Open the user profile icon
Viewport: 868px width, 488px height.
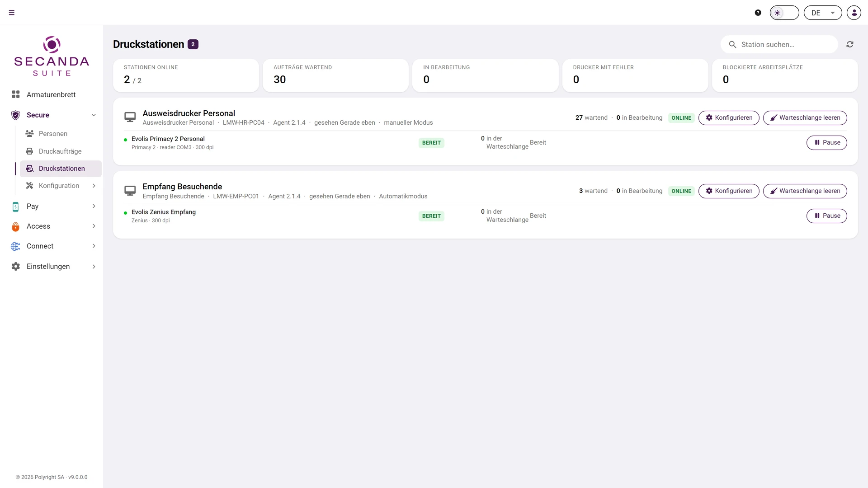pos(854,13)
